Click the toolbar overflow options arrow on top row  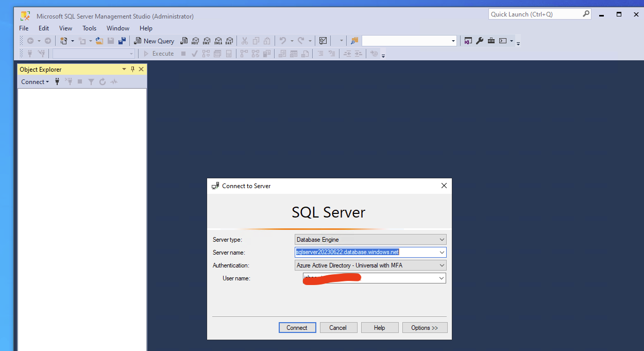tap(518, 43)
